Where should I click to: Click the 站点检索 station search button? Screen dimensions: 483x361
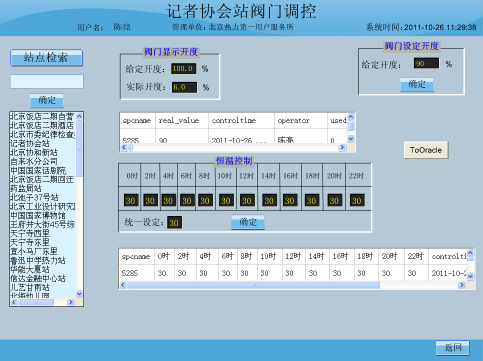(46, 58)
